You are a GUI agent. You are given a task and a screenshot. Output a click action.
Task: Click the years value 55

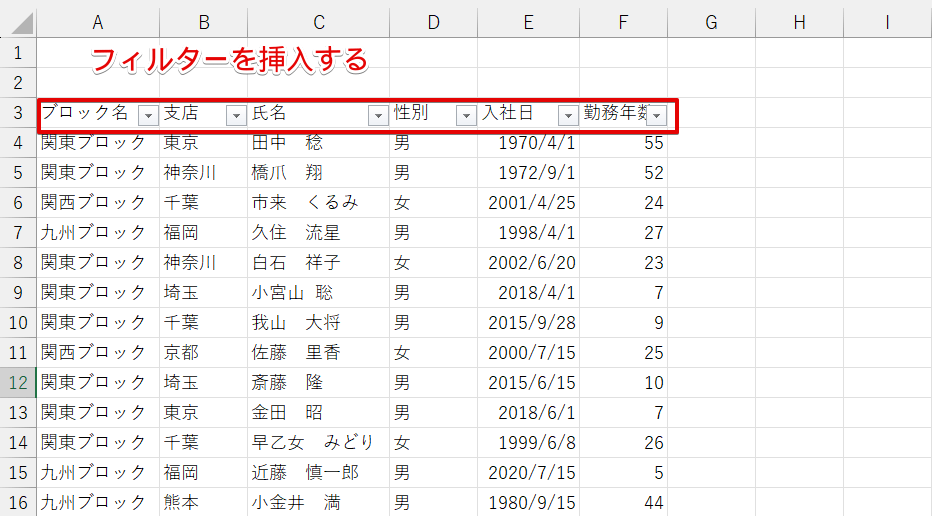point(624,143)
